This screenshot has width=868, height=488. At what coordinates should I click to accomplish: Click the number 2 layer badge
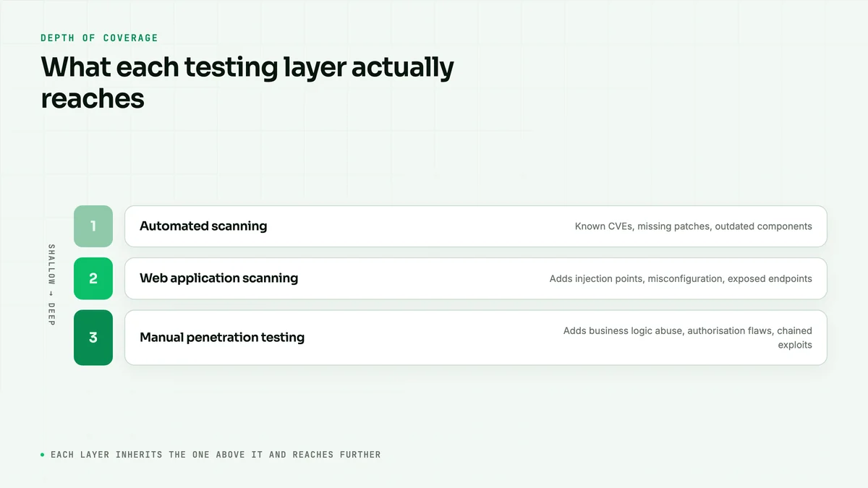pyautogui.click(x=93, y=278)
